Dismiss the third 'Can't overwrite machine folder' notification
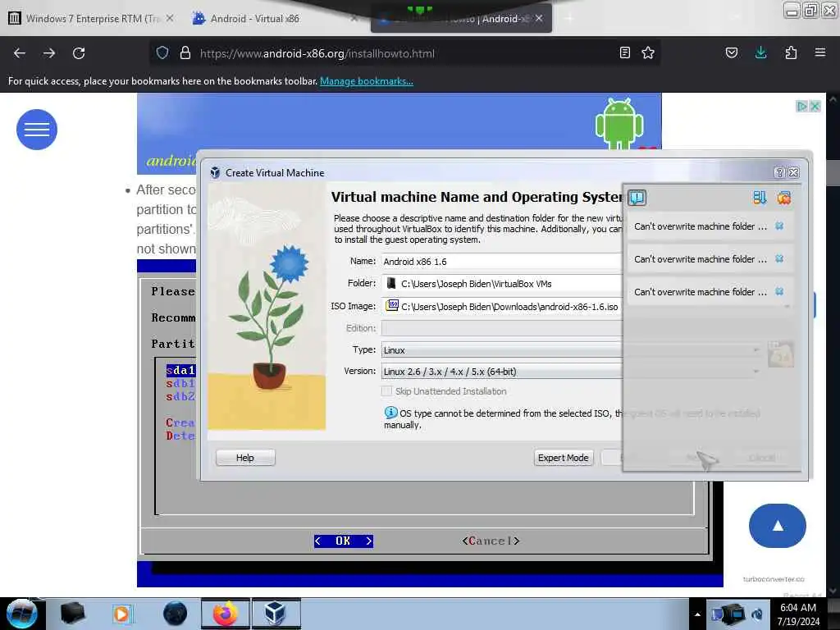The height and width of the screenshot is (630, 840). pos(779,291)
